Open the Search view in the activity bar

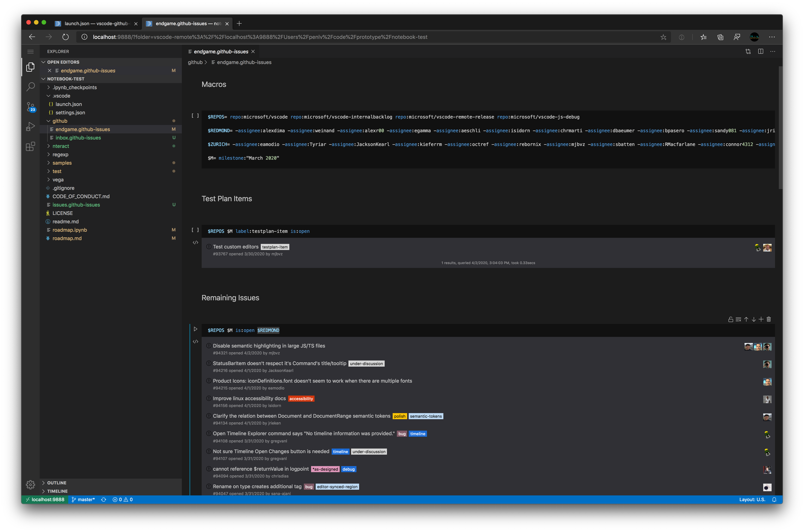(x=30, y=87)
